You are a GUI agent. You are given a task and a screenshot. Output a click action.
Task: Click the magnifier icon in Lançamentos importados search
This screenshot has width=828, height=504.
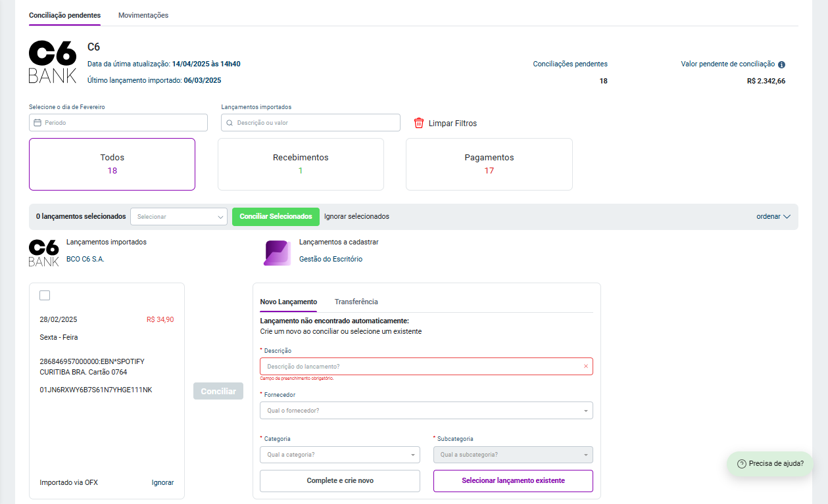(230, 123)
